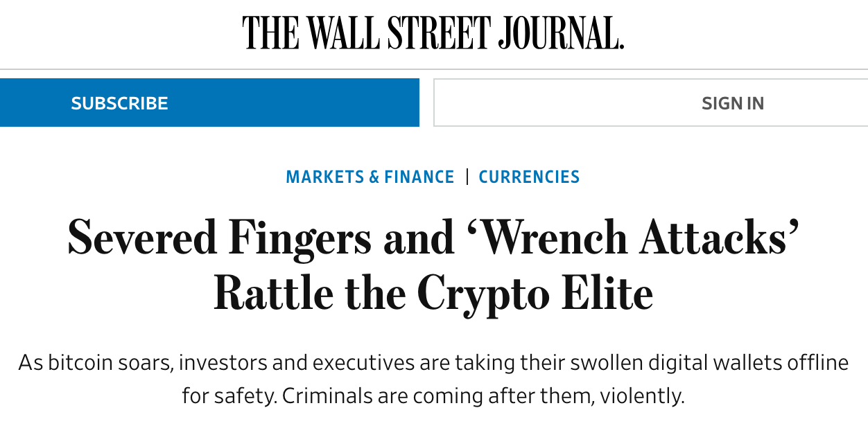
Task: Open the SIGN IN button
Action: [x=651, y=103]
